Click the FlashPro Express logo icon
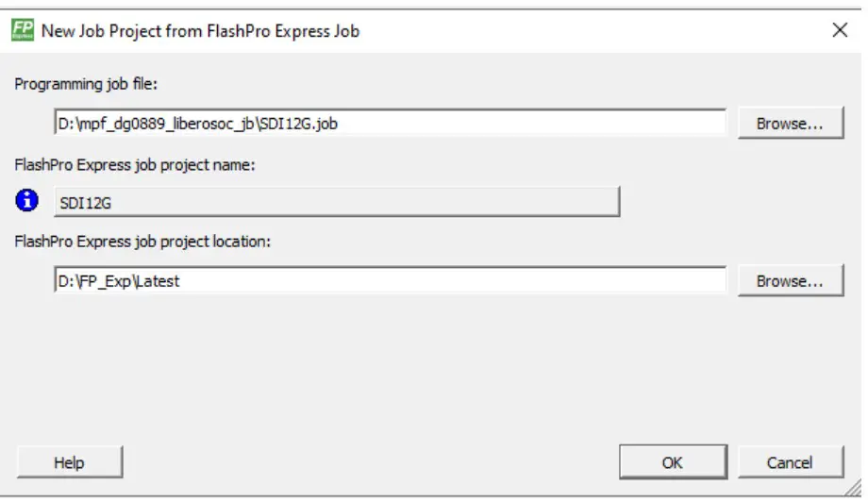Image resolution: width=868 pixels, height=502 pixels. [23, 30]
